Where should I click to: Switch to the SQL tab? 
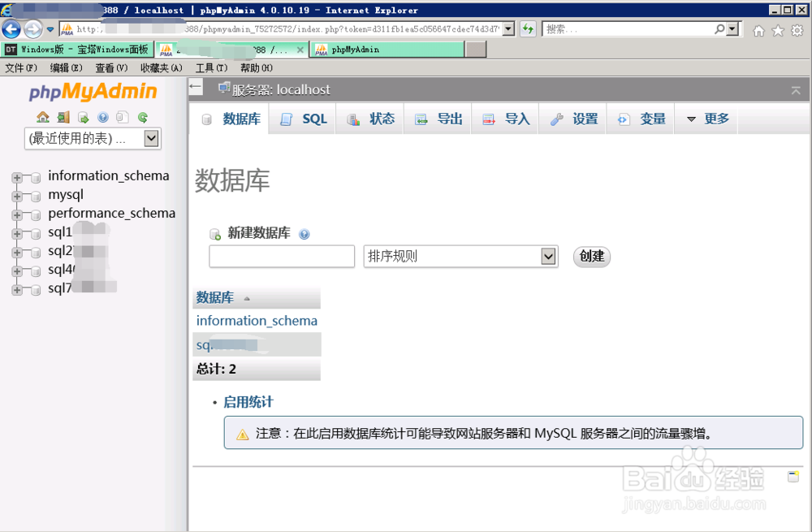click(x=303, y=119)
